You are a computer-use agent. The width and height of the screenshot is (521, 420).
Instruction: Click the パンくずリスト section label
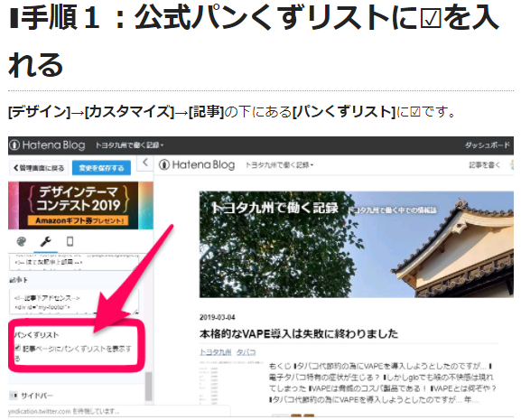coord(36,334)
